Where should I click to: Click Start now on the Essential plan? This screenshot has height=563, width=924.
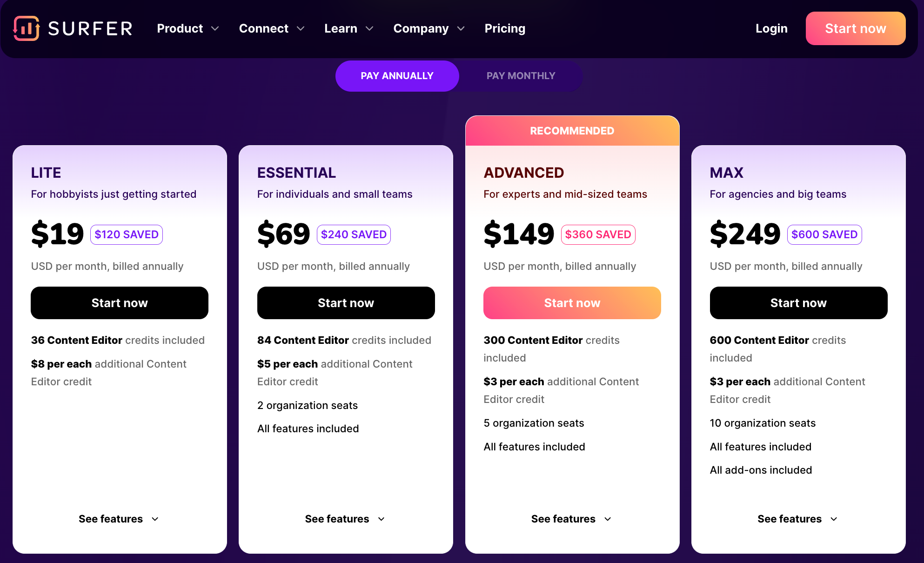point(346,302)
